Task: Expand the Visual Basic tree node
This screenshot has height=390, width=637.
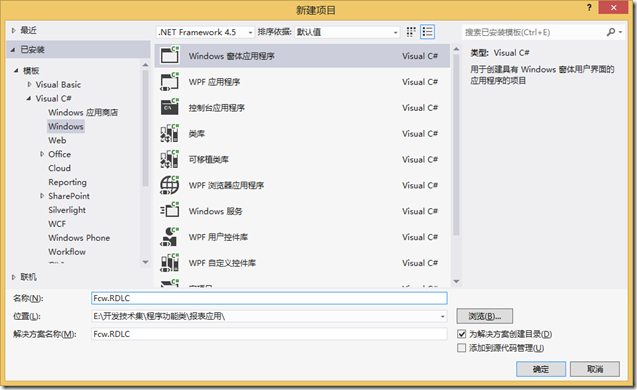Action: (x=29, y=84)
